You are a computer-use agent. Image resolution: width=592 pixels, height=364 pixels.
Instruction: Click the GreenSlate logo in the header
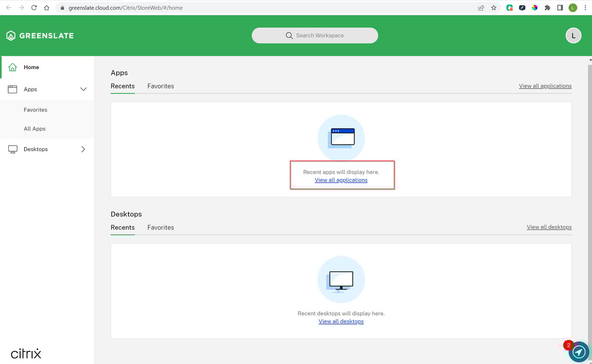(40, 35)
